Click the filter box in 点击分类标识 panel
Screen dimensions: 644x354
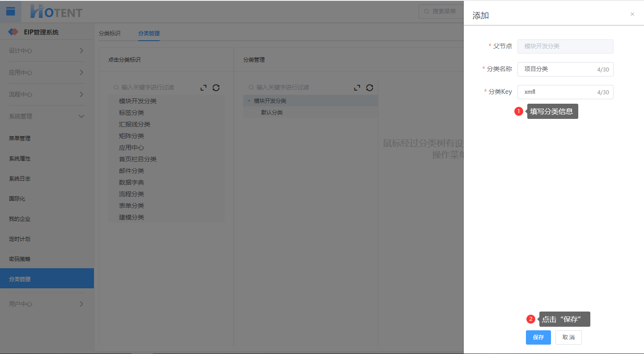pos(153,88)
